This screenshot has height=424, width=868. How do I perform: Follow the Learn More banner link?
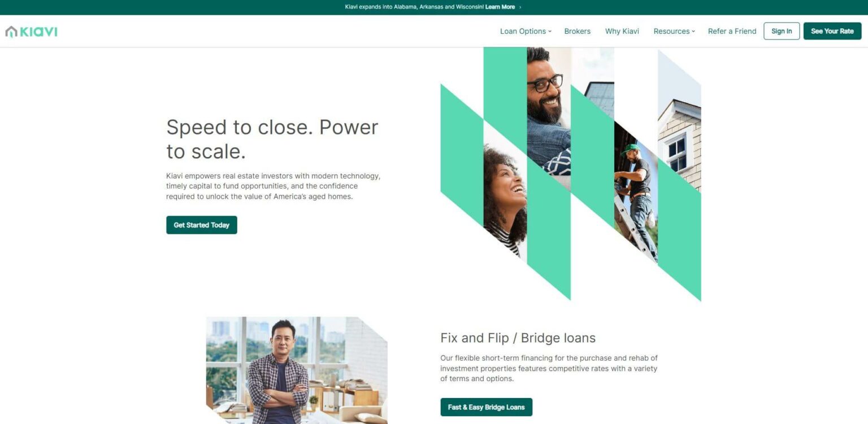click(500, 7)
